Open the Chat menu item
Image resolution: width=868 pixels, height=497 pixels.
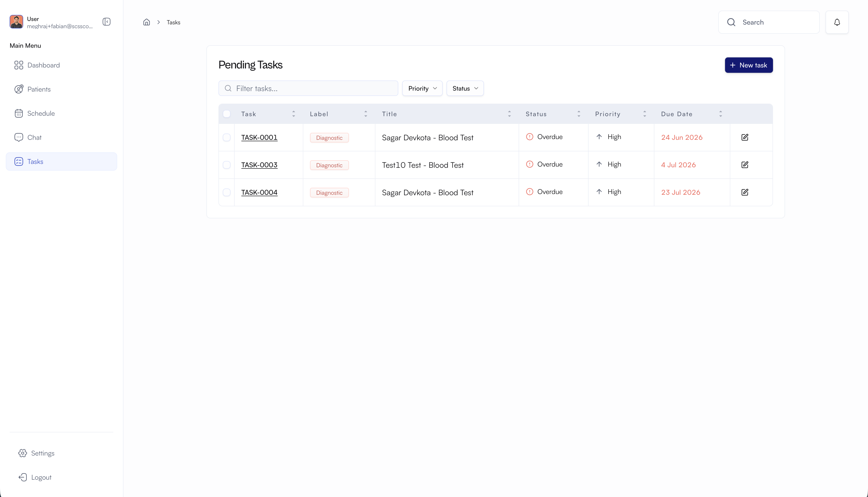61,137
